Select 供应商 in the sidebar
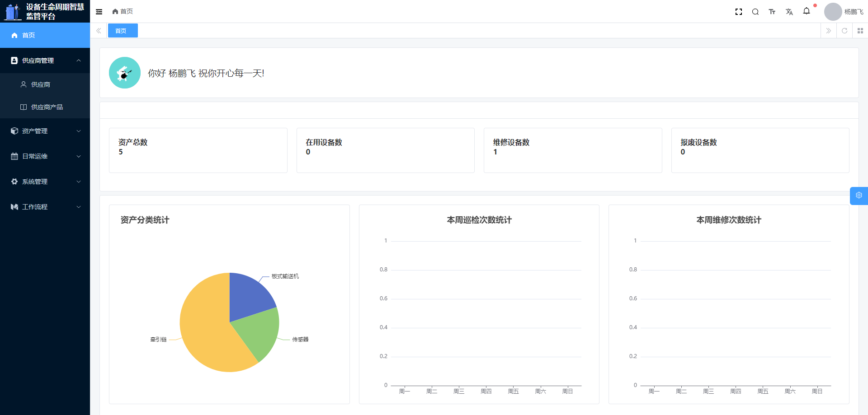 point(41,84)
